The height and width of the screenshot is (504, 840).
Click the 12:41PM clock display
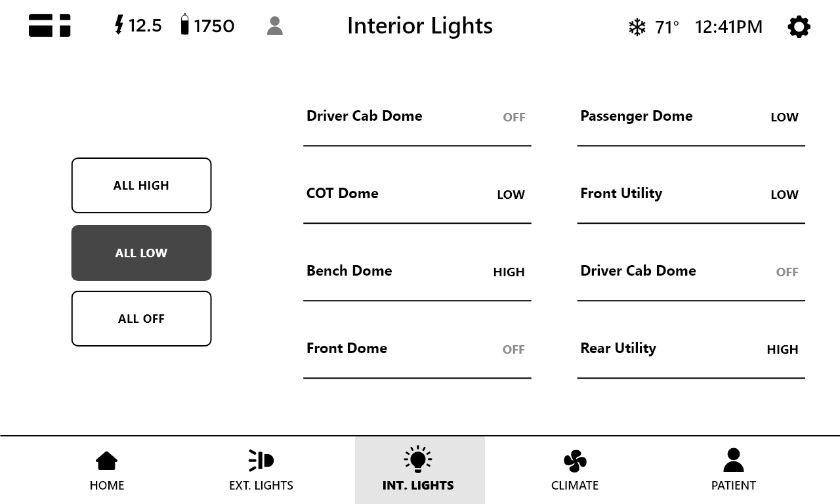point(728,27)
